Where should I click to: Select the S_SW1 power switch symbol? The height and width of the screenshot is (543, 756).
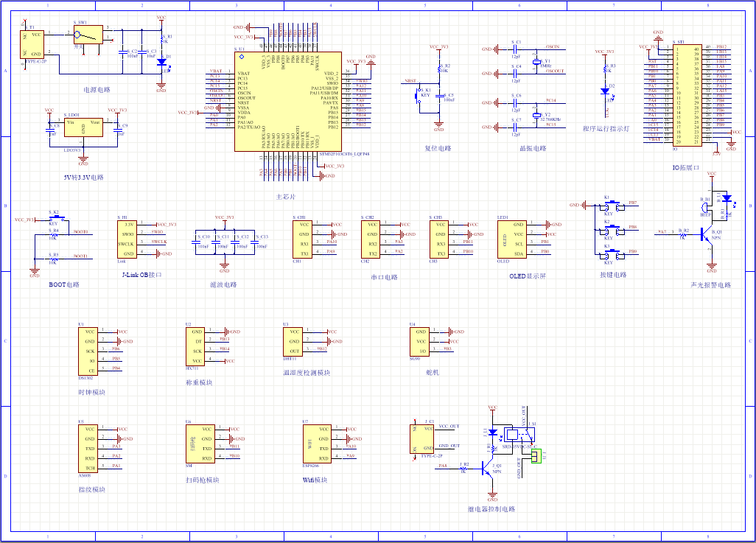(x=88, y=35)
